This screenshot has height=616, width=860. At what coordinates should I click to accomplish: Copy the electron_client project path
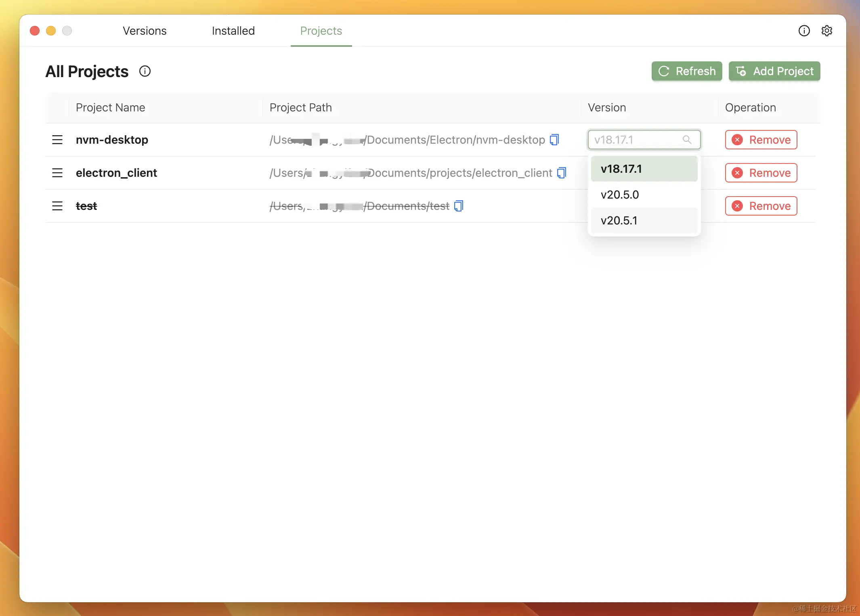[561, 173]
